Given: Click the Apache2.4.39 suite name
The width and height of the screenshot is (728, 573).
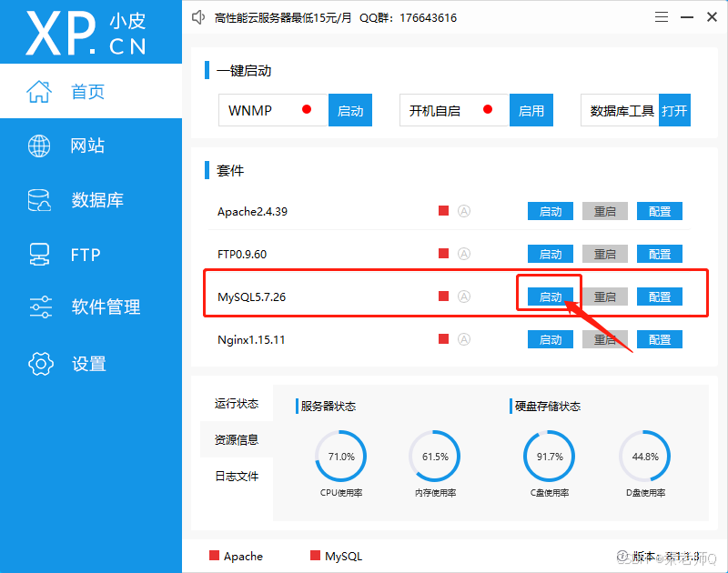Looking at the screenshot, I should [x=253, y=212].
